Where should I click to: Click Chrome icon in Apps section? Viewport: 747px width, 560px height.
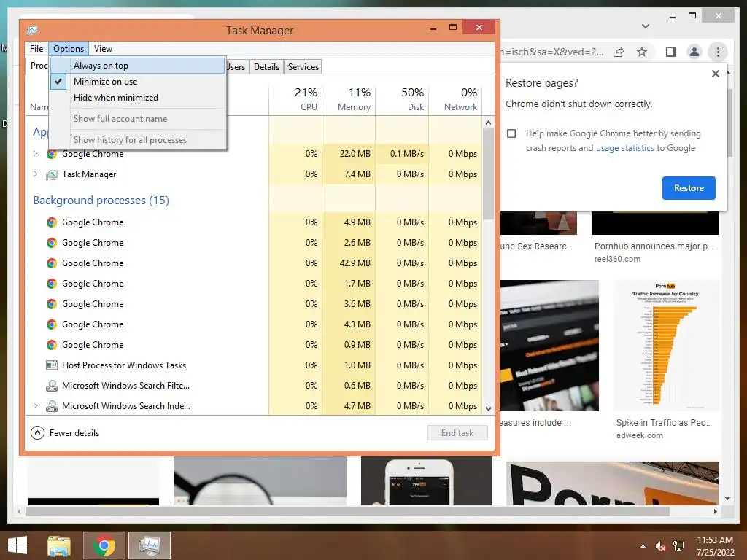(52, 154)
